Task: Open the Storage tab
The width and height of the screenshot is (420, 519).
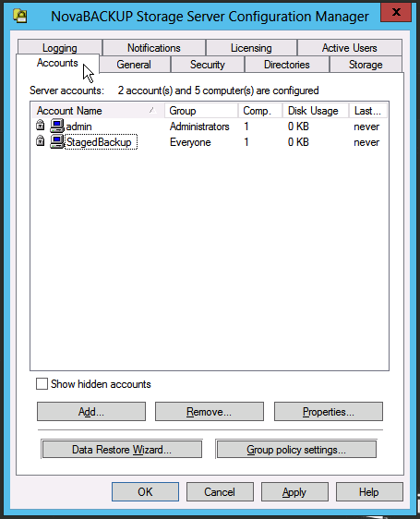Action: [366, 65]
